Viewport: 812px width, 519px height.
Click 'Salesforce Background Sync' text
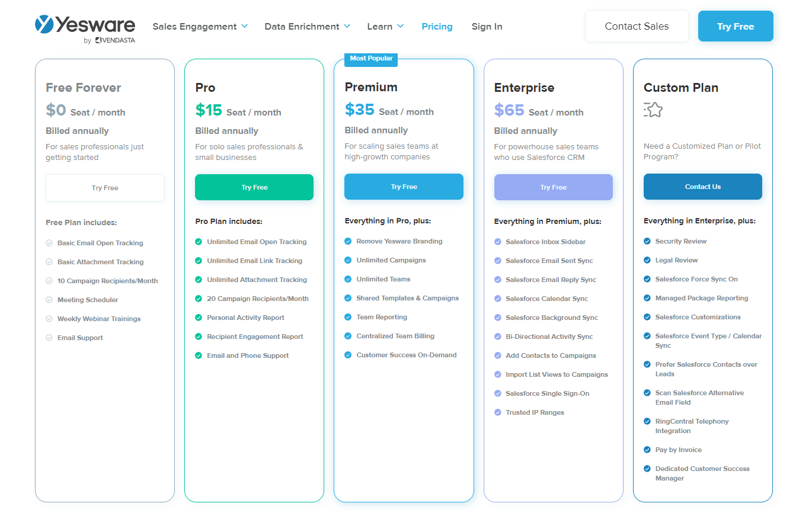tap(552, 318)
